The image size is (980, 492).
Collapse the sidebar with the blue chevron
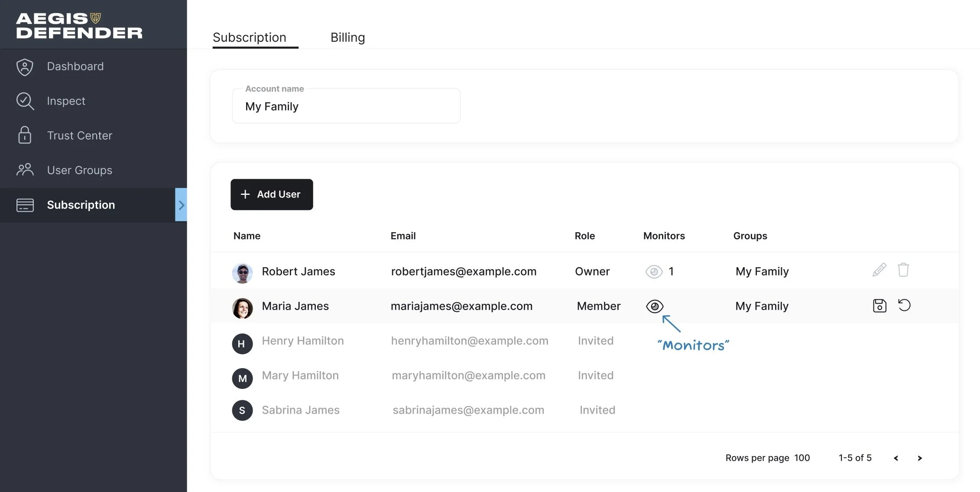click(x=181, y=205)
